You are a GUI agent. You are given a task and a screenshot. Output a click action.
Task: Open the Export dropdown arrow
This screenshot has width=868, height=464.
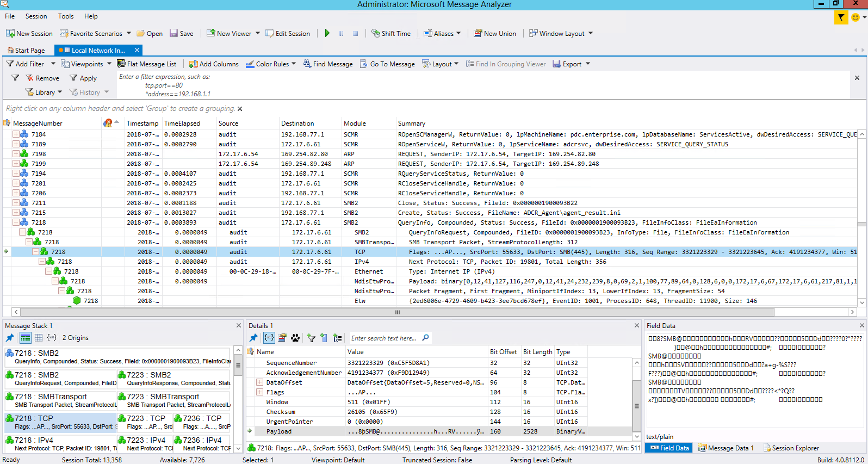tap(588, 64)
